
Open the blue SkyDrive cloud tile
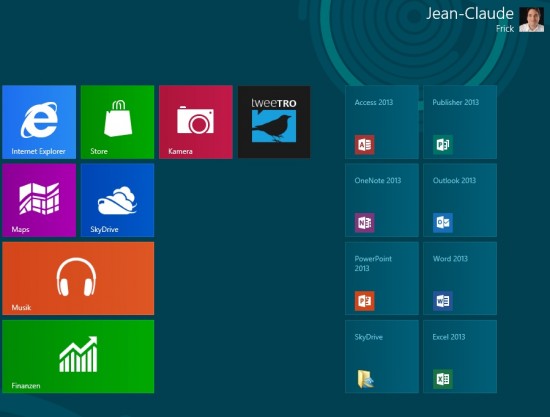tap(118, 200)
